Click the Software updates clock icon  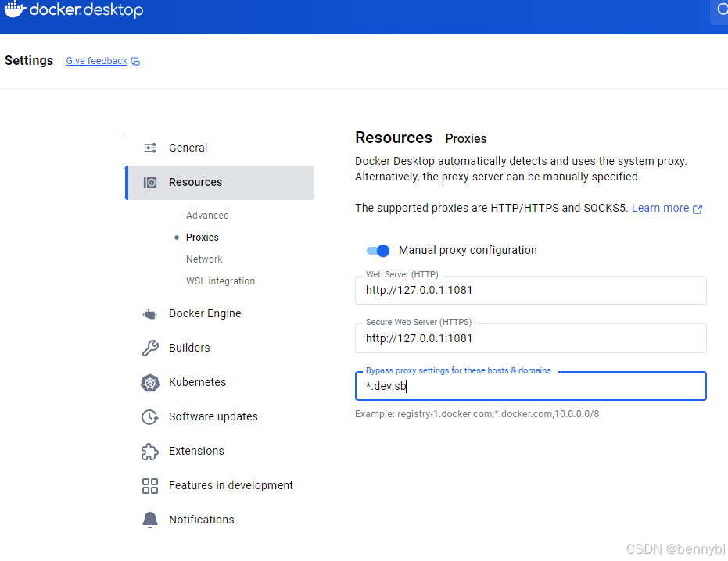tap(149, 417)
